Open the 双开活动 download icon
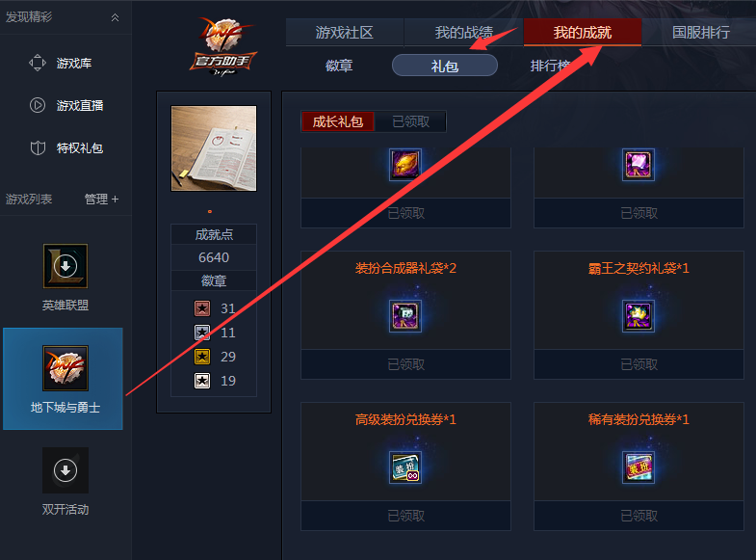756x560 pixels. pos(65,470)
